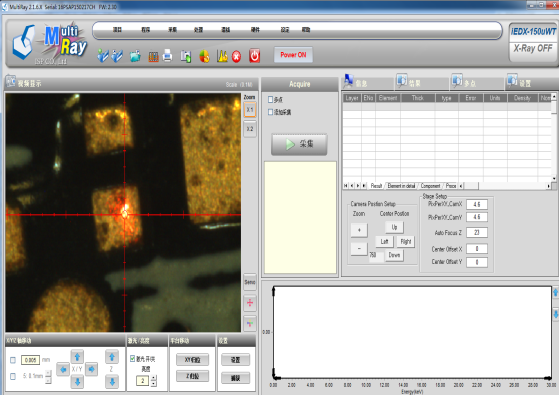Click the red circle X stop icon
559x395 pixels.
click(236, 56)
